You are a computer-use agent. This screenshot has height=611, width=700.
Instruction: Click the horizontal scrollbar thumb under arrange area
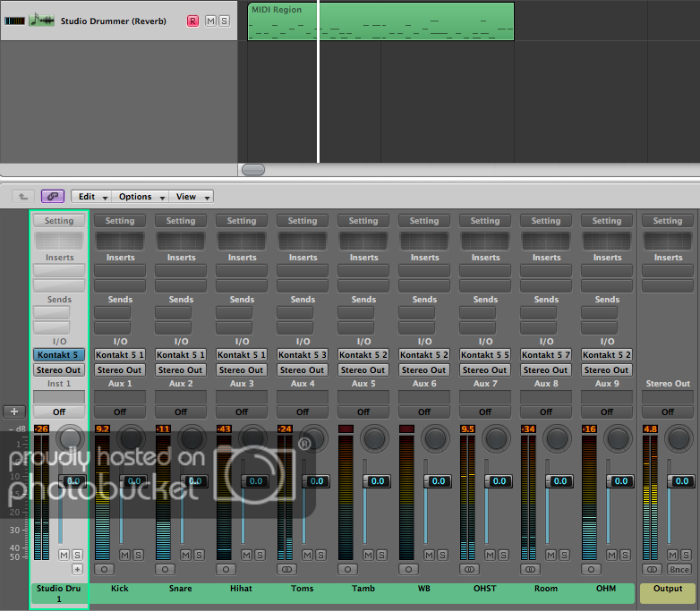coord(253,170)
